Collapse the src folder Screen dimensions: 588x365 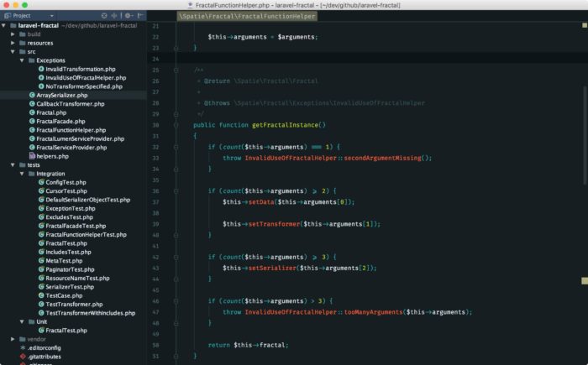point(13,52)
